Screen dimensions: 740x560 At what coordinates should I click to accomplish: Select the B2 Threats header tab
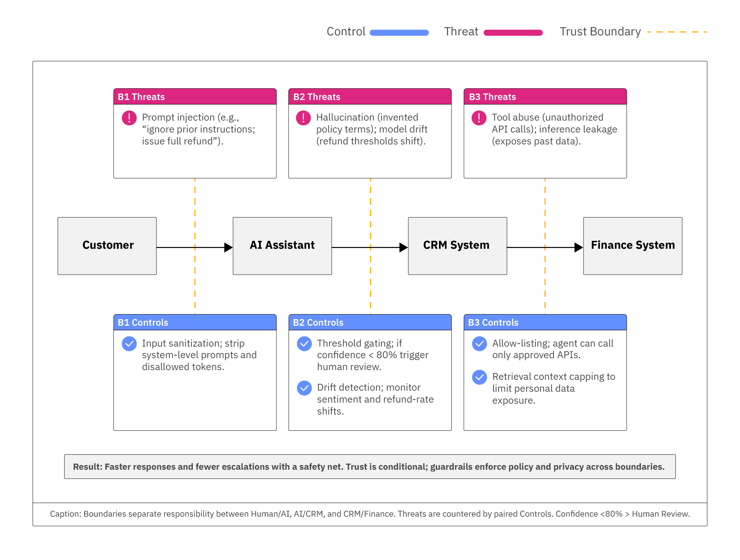[370, 96]
